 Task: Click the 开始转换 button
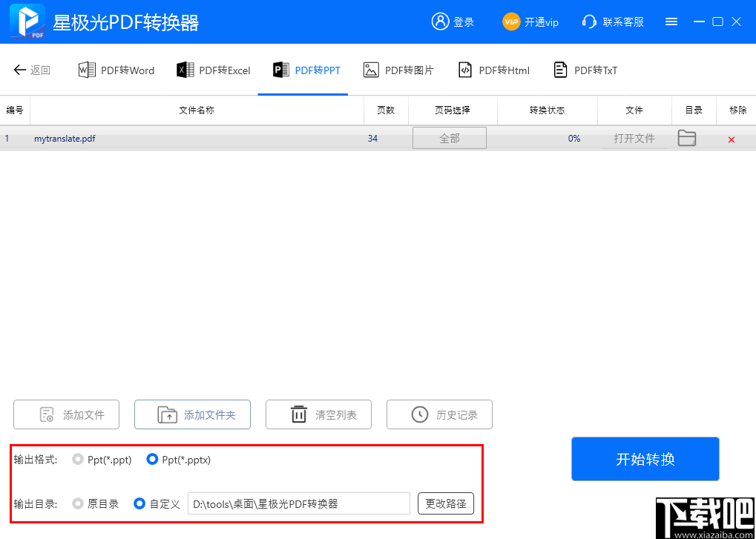645,458
